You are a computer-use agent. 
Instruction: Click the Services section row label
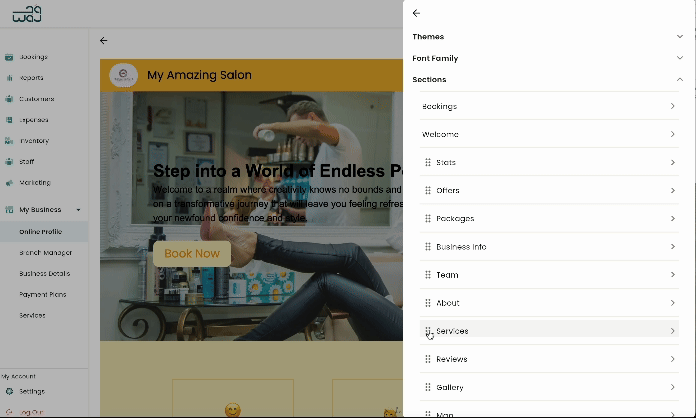click(x=452, y=331)
